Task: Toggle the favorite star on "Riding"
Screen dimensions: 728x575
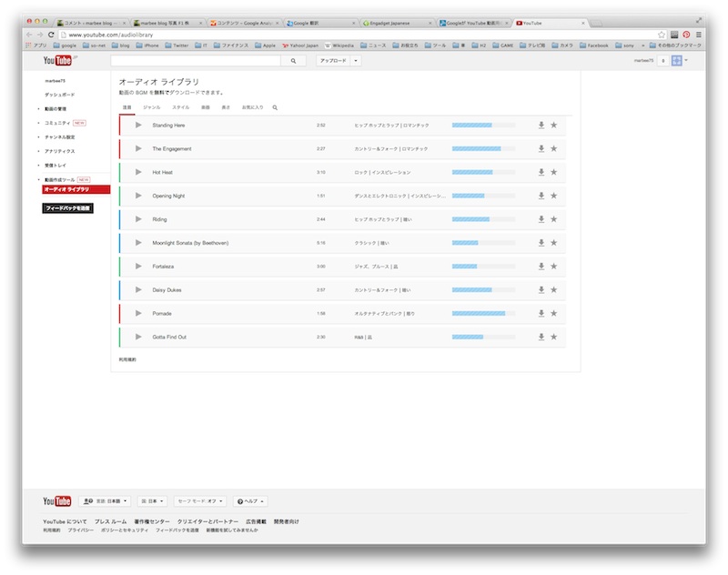Action: point(553,218)
